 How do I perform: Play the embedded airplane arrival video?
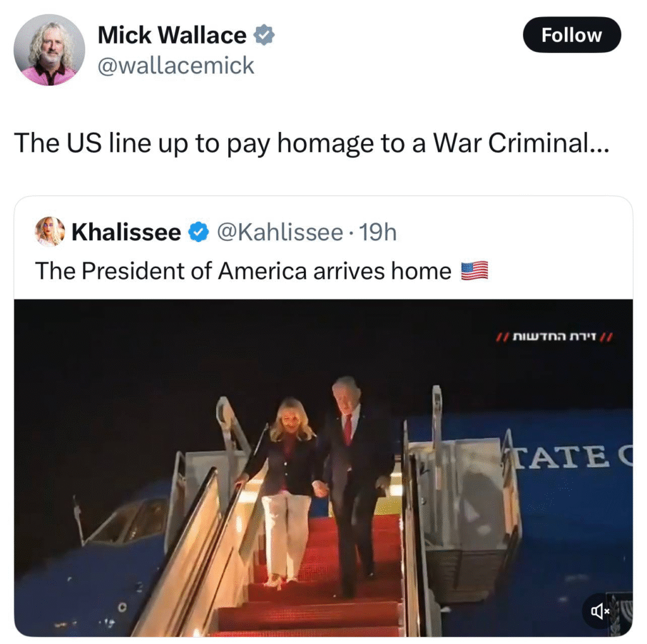[x=323, y=468]
